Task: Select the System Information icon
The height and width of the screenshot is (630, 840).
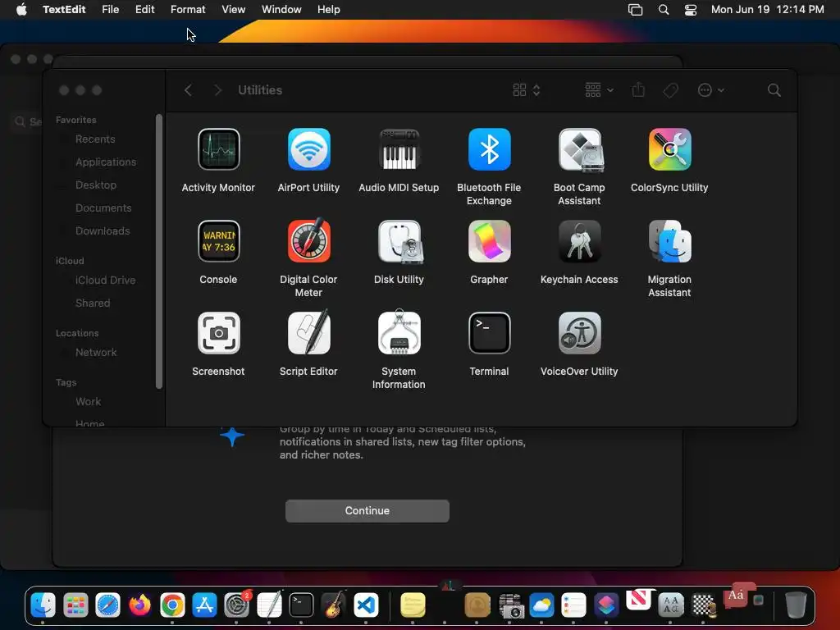Action: tap(399, 333)
